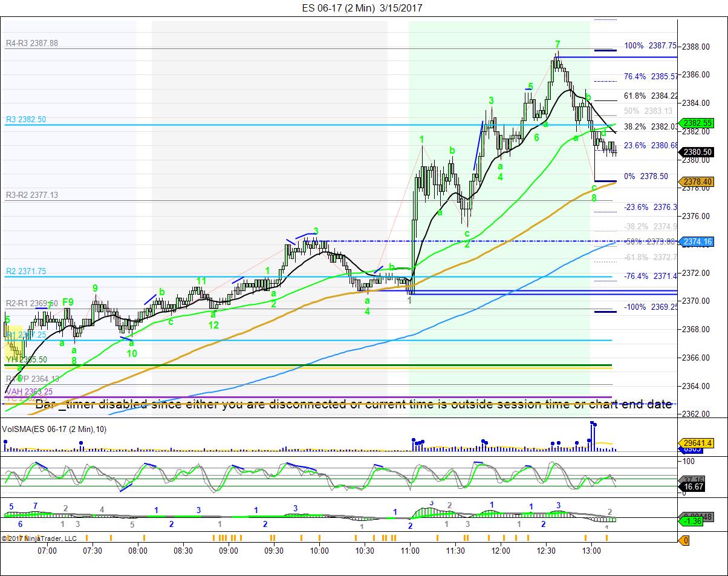Click the NinjaTrader, LLC copyright text
The height and width of the screenshot is (576, 728).
(39, 538)
